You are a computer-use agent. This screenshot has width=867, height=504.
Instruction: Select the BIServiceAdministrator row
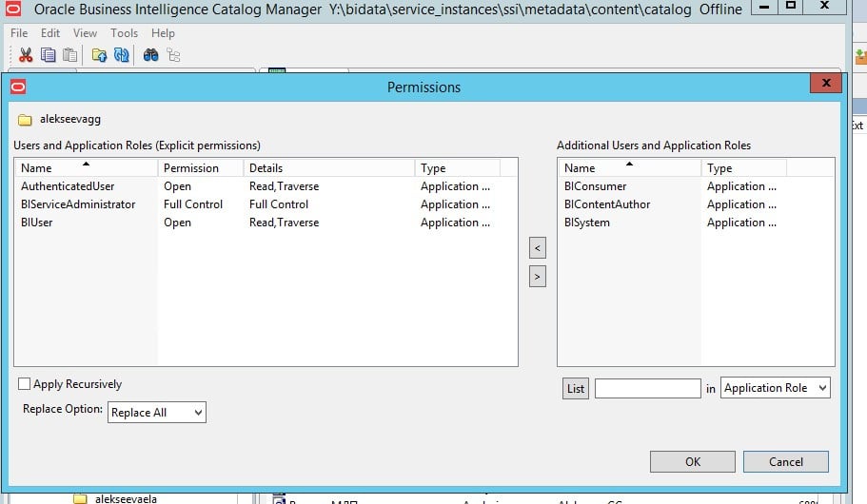click(x=266, y=204)
